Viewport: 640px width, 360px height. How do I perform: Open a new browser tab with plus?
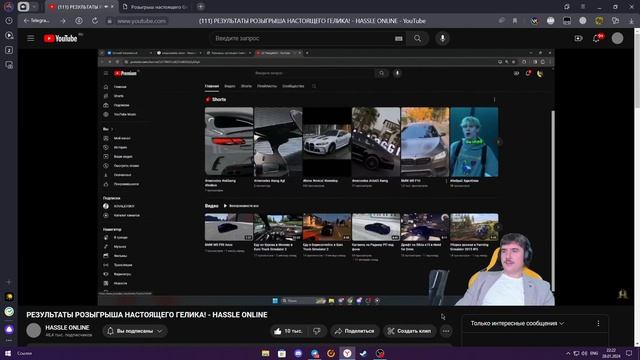tap(200, 7)
